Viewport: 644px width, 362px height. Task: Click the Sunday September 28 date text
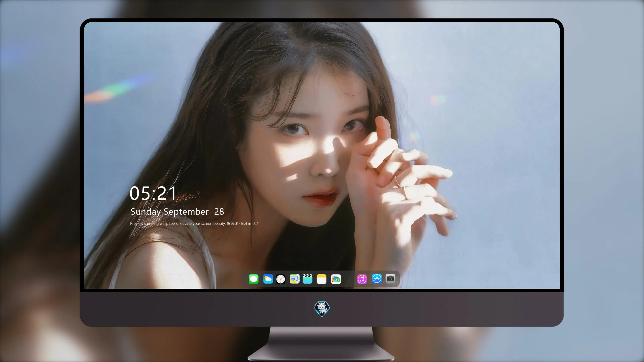[x=177, y=212]
